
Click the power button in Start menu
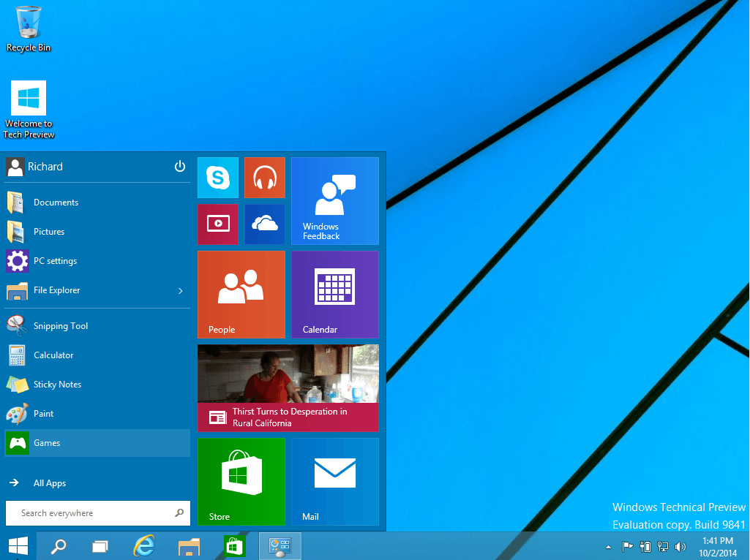(x=180, y=166)
